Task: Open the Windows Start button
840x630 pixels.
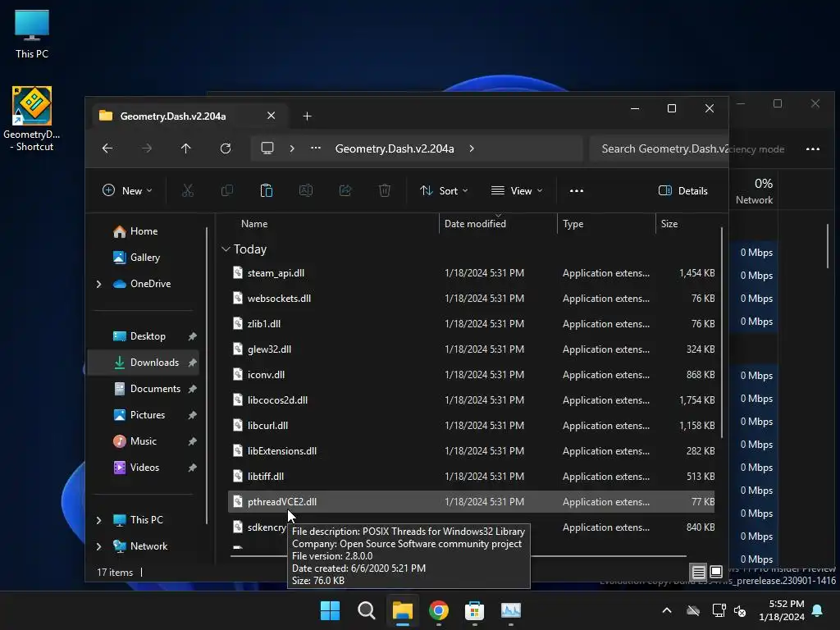Action: point(330,610)
